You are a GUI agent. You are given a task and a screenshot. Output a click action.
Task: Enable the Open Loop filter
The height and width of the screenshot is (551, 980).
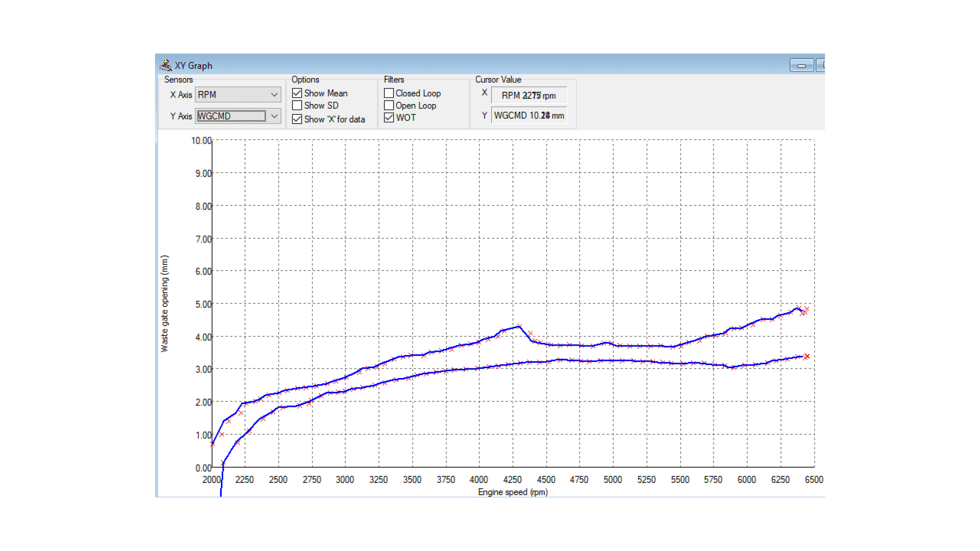tap(388, 105)
